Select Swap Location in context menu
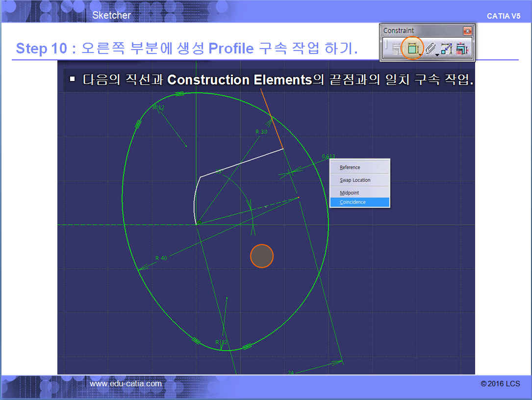The height and width of the screenshot is (400, 532). click(355, 180)
